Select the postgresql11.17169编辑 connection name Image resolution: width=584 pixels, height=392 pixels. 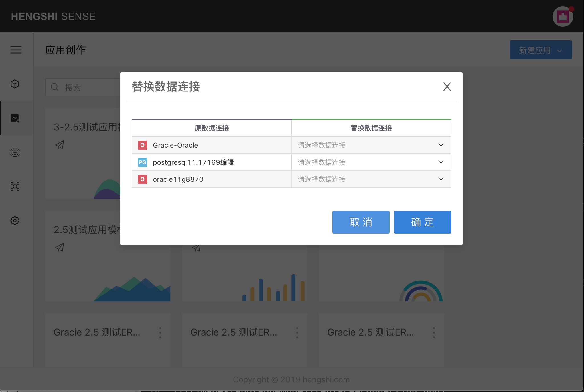point(193,162)
